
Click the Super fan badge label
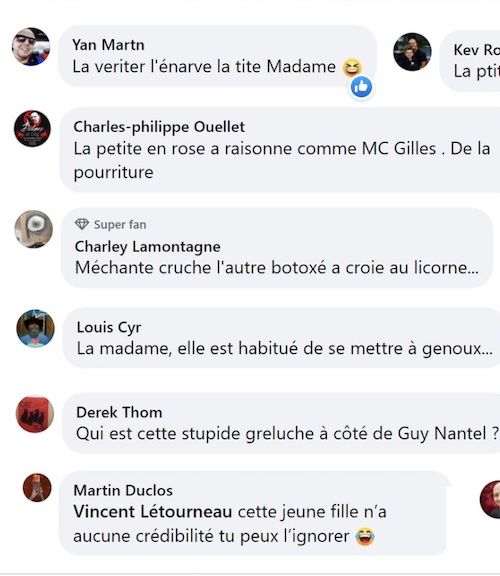point(120,224)
